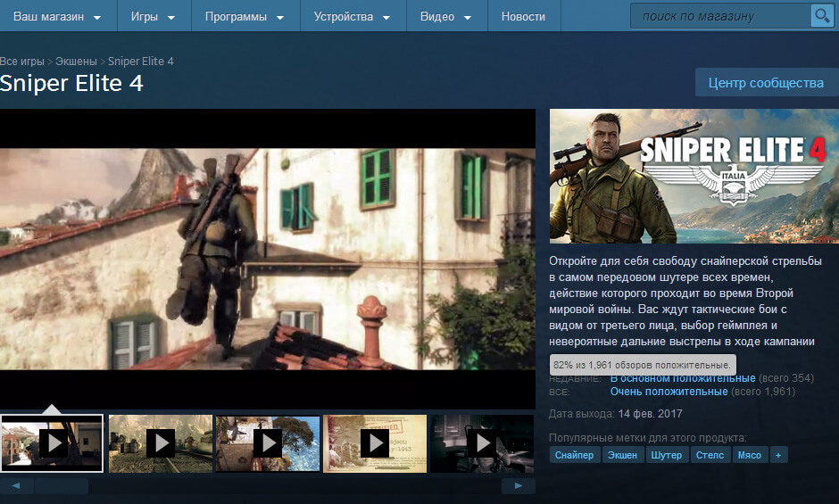
Task: Open Очень положительные all reviews link
Action: (x=669, y=392)
